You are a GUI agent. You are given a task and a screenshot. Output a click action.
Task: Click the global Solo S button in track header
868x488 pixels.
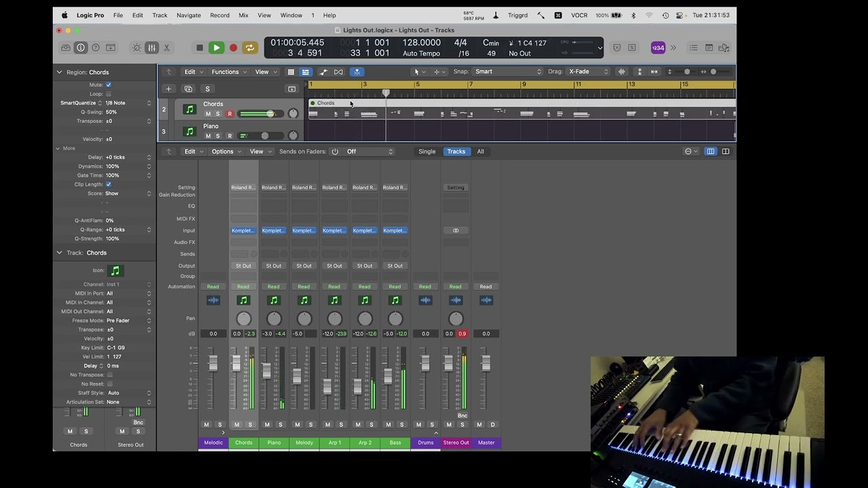pyautogui.click(x=208, y=89)
